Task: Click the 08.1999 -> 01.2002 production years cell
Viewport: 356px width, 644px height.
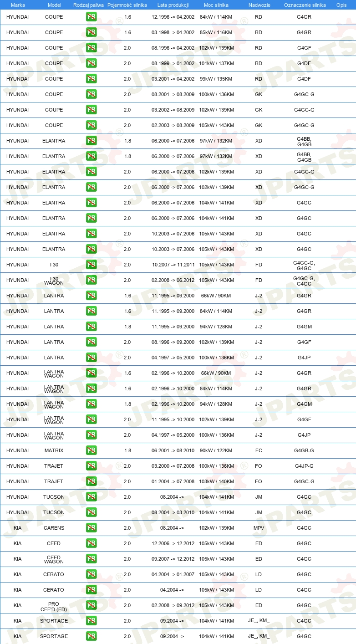Action: click(x=173, y=63)
